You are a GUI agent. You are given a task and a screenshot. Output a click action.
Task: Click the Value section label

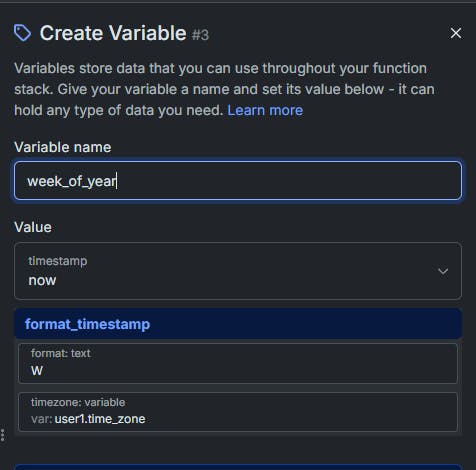click(x=33, y=227)
